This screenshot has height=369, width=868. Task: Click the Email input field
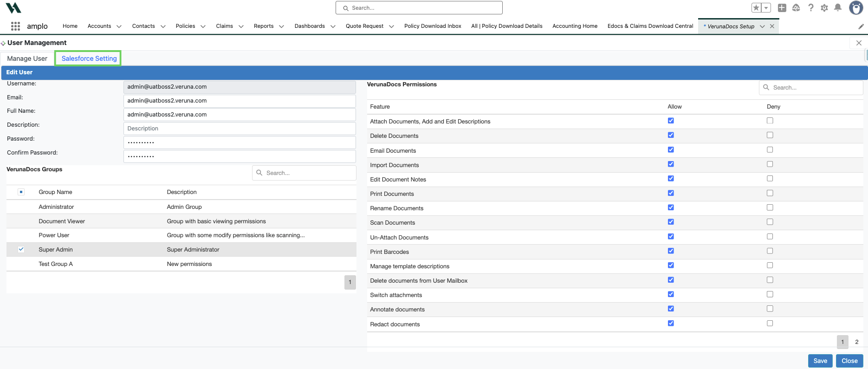240,101
